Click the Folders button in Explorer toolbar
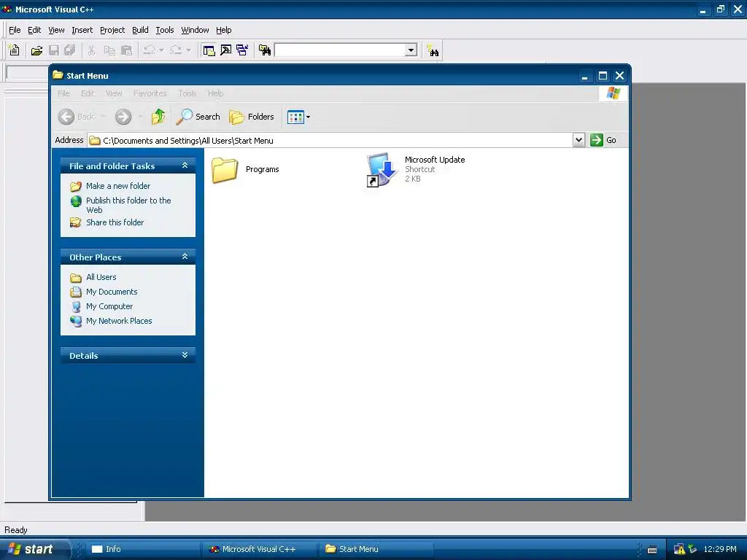Image resolution: width=747 pixels, height=560 pixels. tap(252, 117)
